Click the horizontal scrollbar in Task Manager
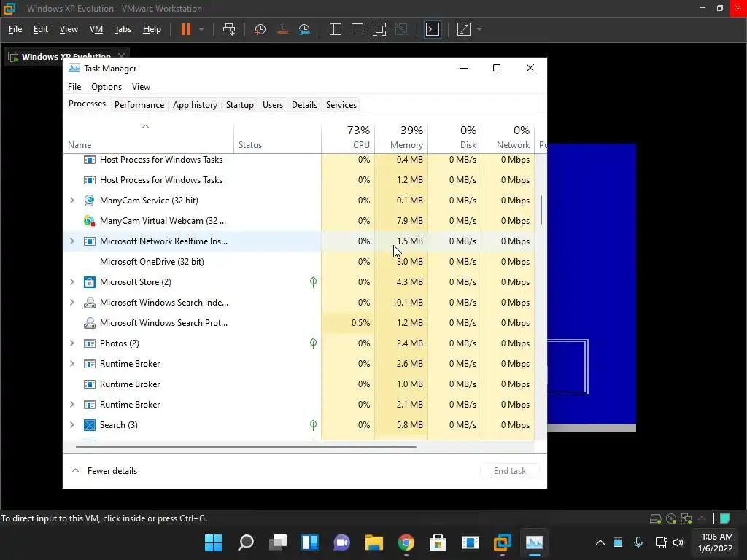 [246, 447]
